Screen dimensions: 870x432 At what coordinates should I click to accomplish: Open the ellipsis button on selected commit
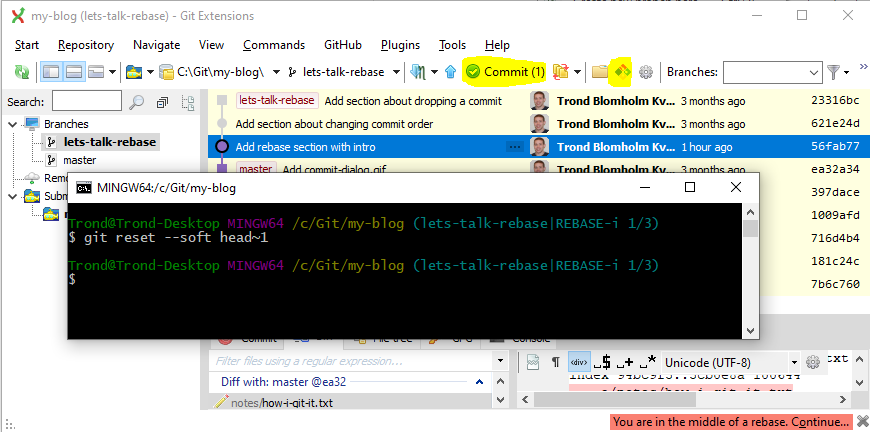(514, 147)
